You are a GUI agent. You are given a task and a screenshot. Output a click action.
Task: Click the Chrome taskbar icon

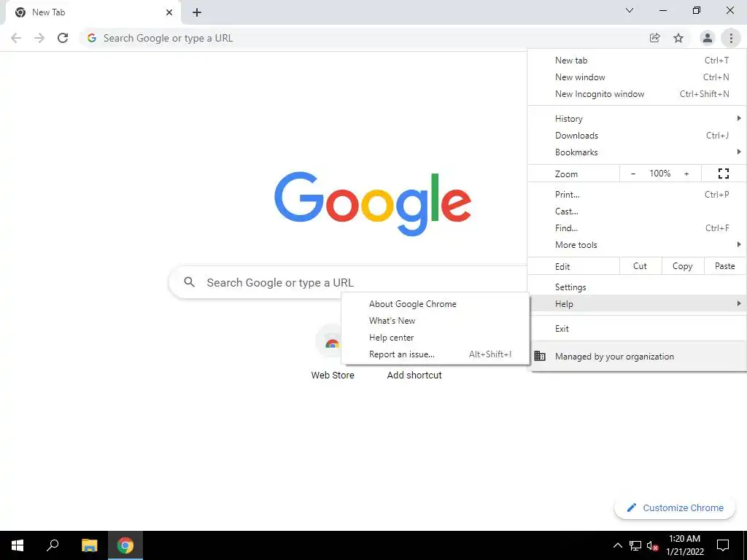[x=125, y=545]
